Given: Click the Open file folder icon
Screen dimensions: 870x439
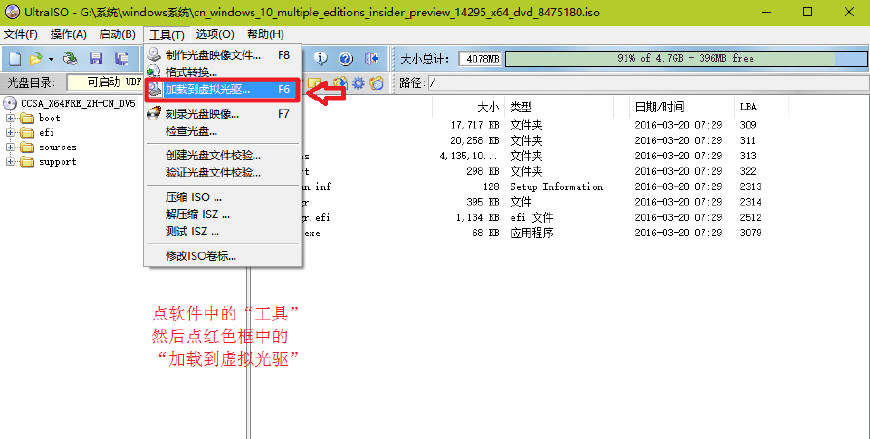Looking at the screenshot, I should pyautogui.click(x=36, y=58).
